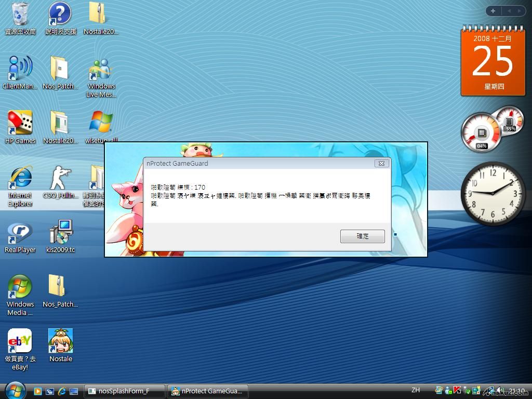The image size is (532, 399).
Task: Click the Windows Media Player quick launch icon
Action: coord(37,391)
